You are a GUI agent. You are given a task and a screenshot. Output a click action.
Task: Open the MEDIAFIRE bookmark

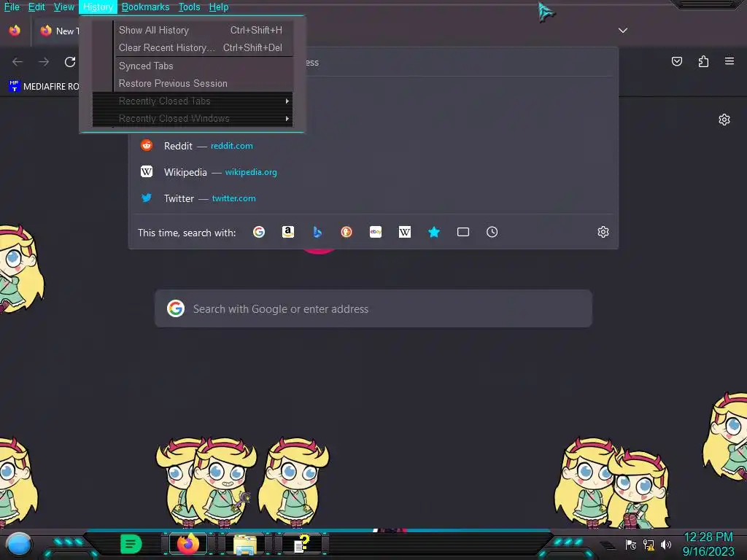(44, 86)
